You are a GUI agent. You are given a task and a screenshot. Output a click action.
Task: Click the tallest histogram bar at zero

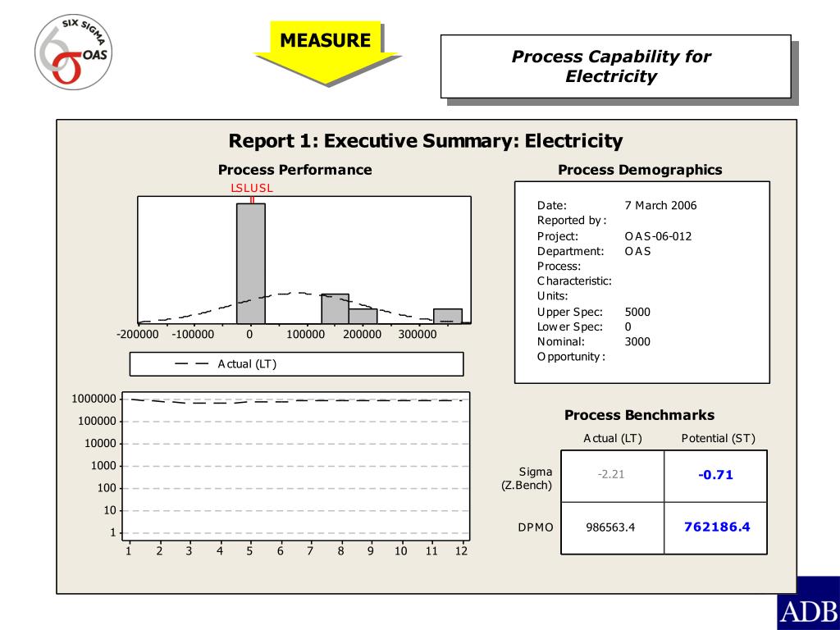251,263
